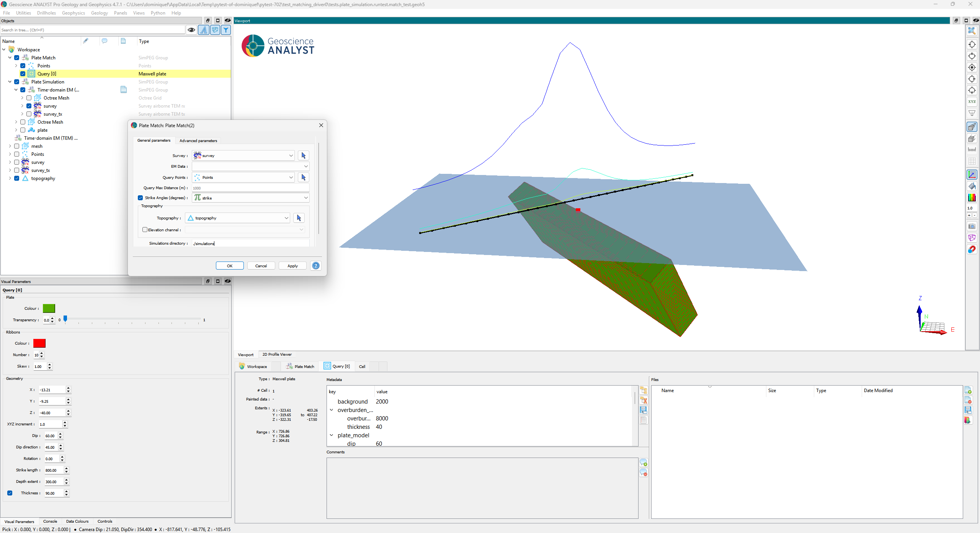Screen dimensions: 980x533
Task: Collapse the Plate Simulation tree group
Action: click(x=10, y=82)
